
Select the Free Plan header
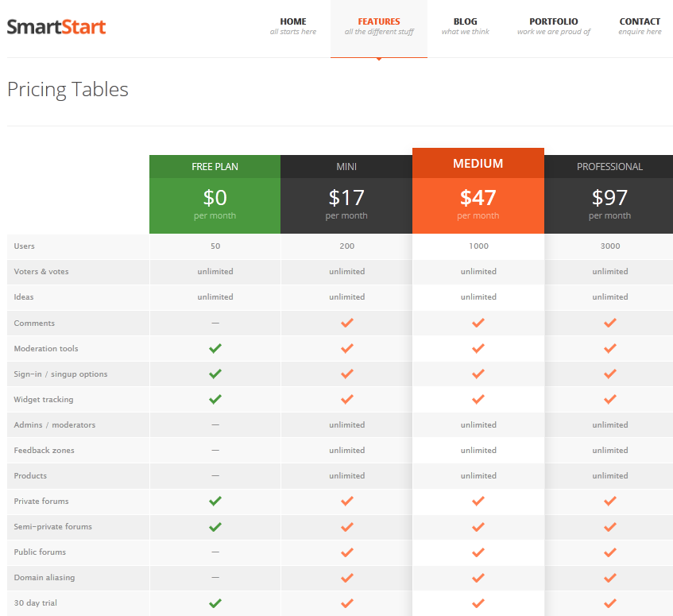point(215,167)
